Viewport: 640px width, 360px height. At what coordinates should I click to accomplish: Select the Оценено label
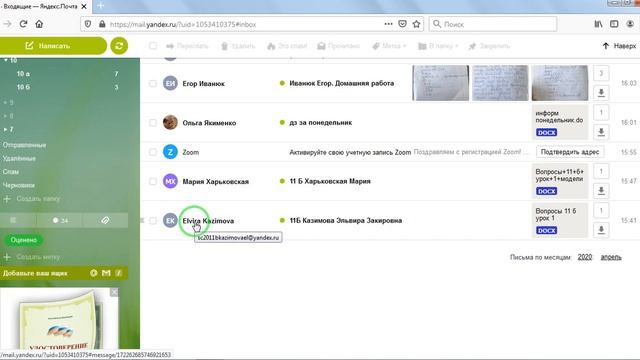24,240
